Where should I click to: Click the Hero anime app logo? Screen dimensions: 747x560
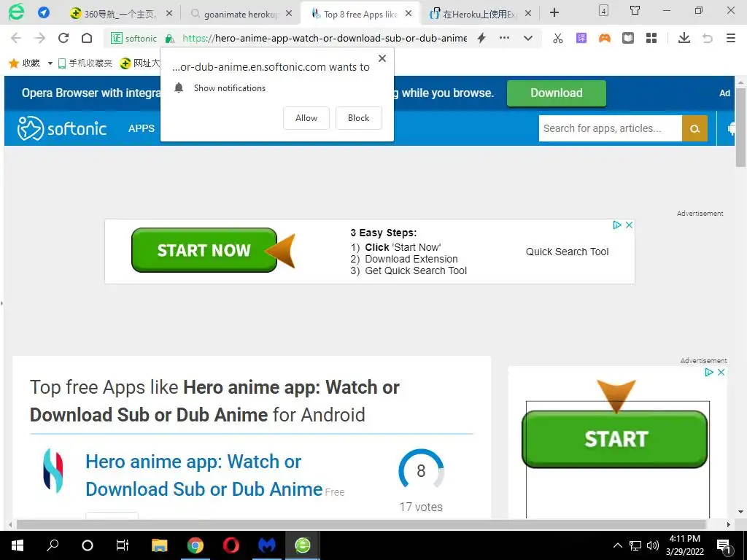[53, 470]
